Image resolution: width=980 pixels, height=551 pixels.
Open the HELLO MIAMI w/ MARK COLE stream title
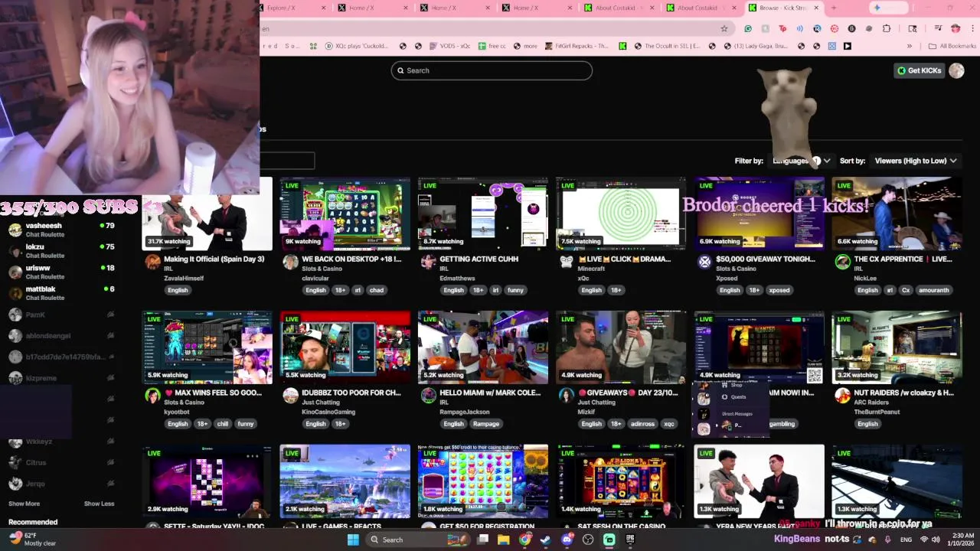tap(490, 393)
